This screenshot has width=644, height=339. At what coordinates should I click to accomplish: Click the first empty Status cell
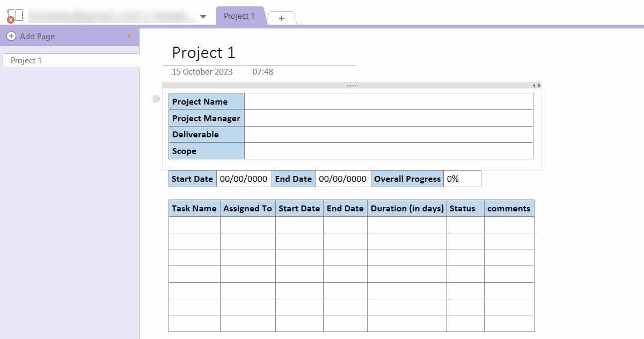tap(465, 225)
